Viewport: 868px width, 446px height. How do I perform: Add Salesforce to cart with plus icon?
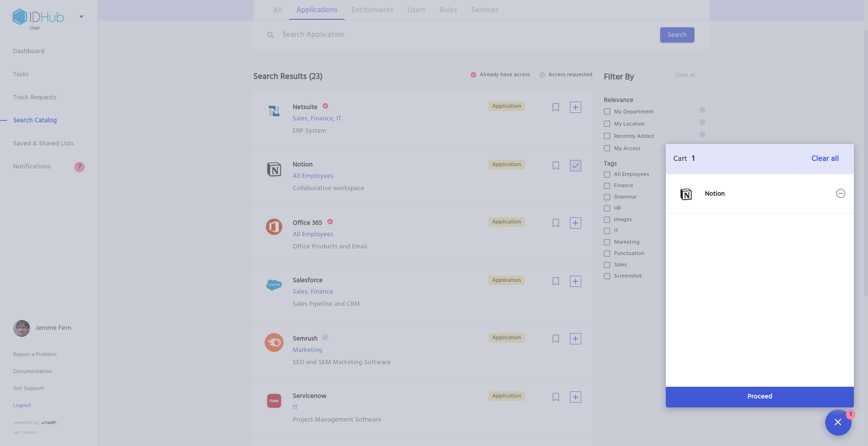(575, 281)
